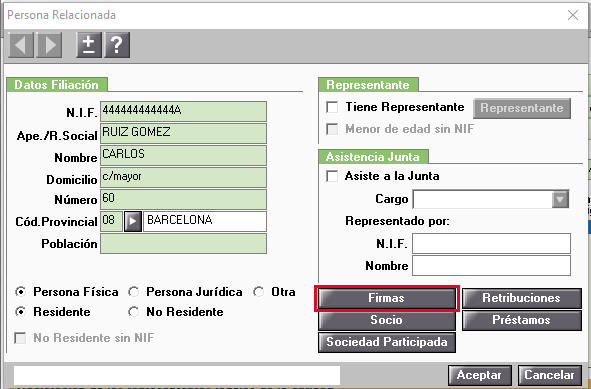The image size is (591, 389).
Task: Open the Asistencia Junta section tab
Action: coord(373,157)
